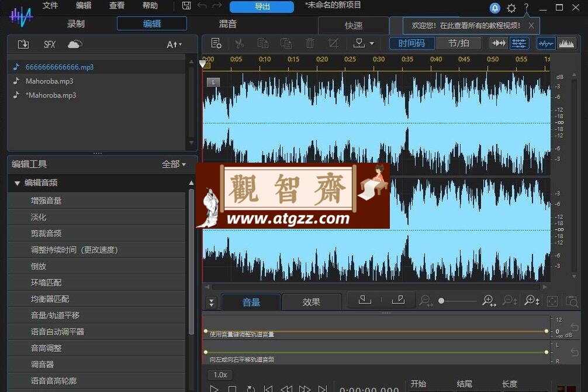This screenshot has width=588, height=392.
Task: Click the question mark help icon
Action: (527, 7)
